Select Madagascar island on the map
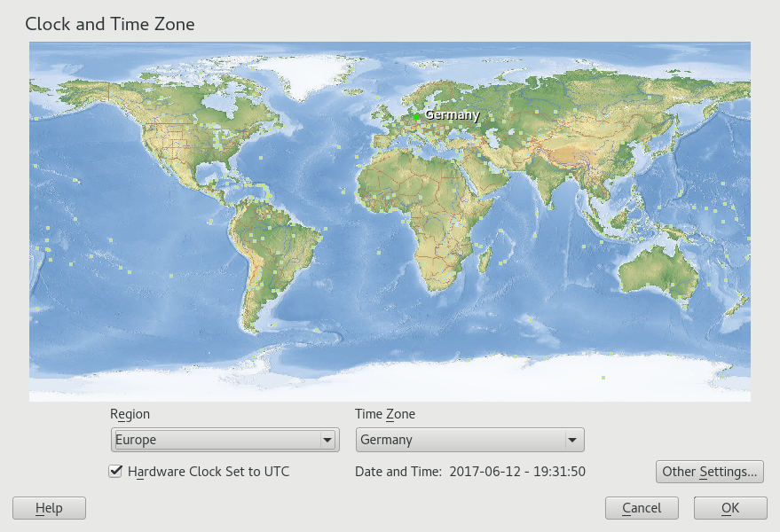 [486, 261]
